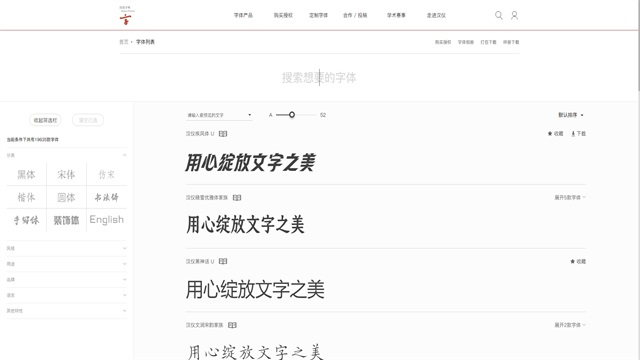Filter by 手写体 category

(x=27, y=220)
